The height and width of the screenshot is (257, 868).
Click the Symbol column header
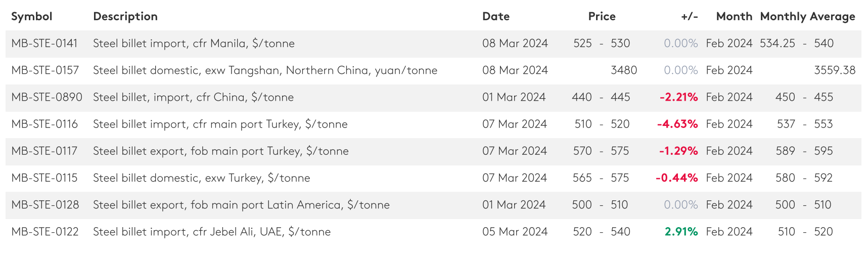pyautogui.click(x=31, y=17)
